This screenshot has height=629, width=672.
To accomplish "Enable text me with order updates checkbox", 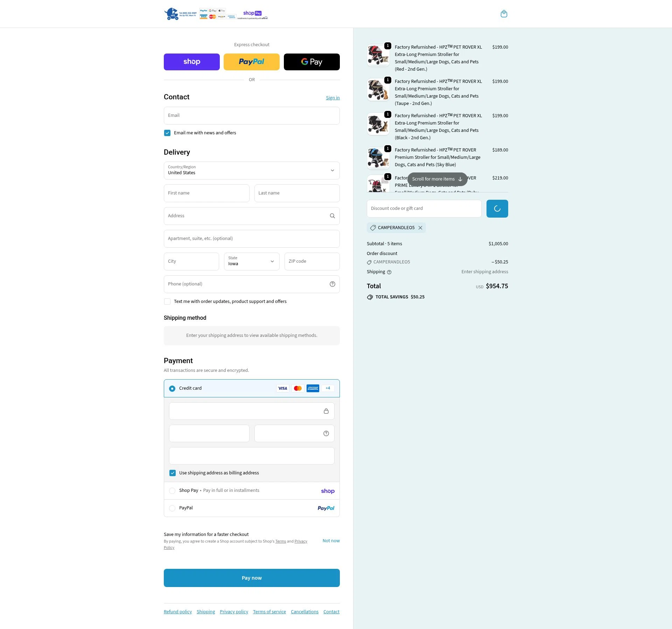I will [167, 302].
